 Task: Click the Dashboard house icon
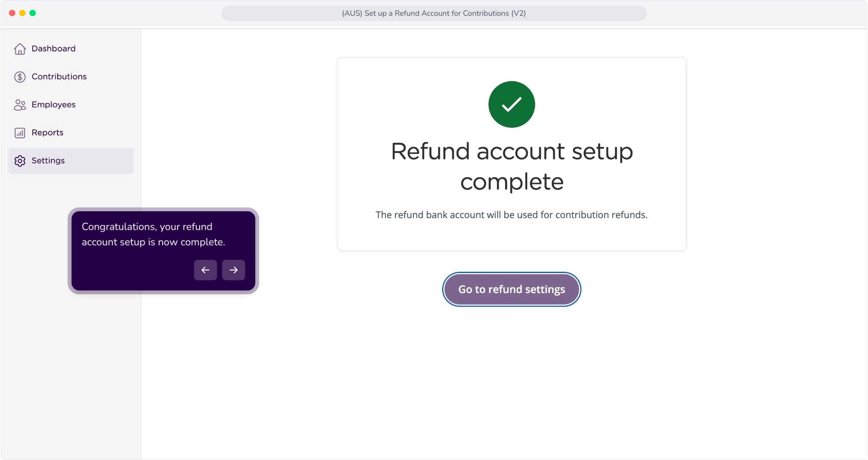(20, 49)
